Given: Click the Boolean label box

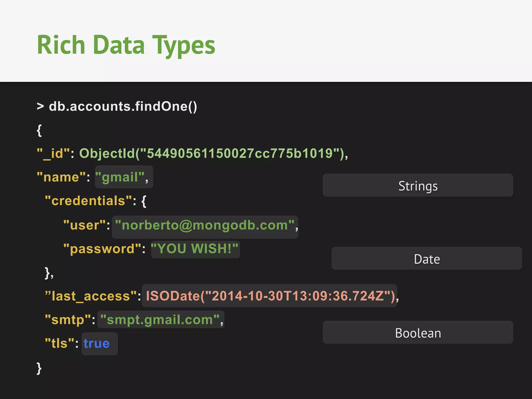Looking at the screenshot, I should [x=418, y=333].
